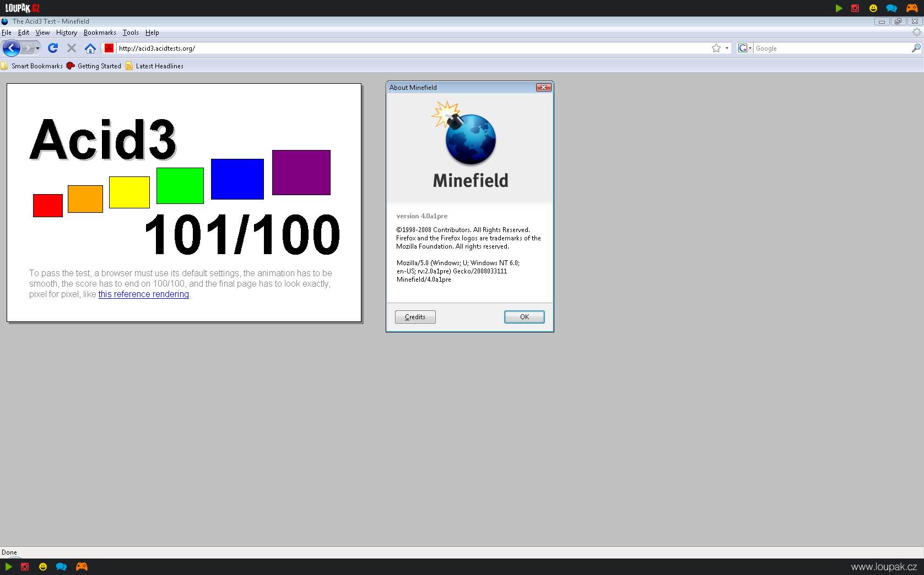Reload the page with the refresh icon

click(53, 49)
